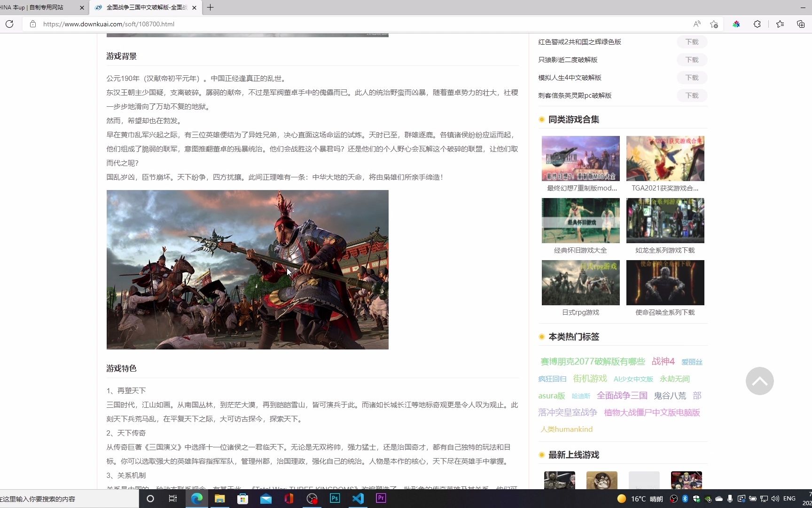Click the Three Kingdoms warrior screenshot image
The height and width of the screenshot is (508, 812).
(x=248, y=270)
